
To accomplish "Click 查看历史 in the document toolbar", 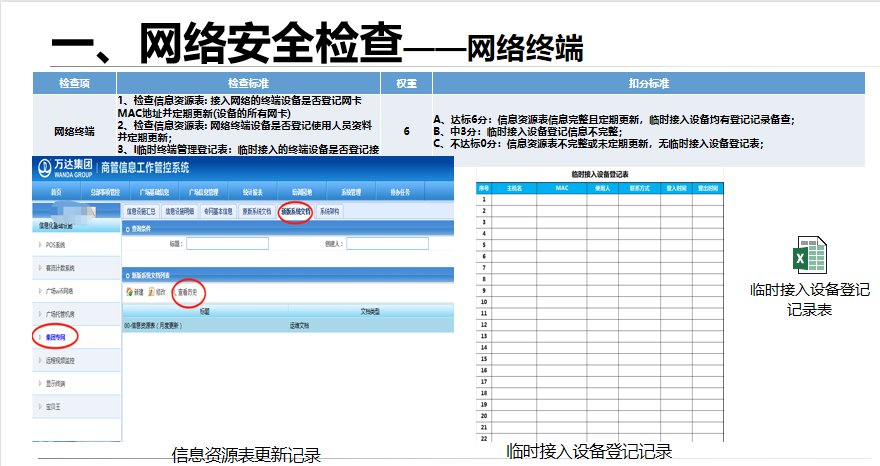I will (x=187, y=292).
